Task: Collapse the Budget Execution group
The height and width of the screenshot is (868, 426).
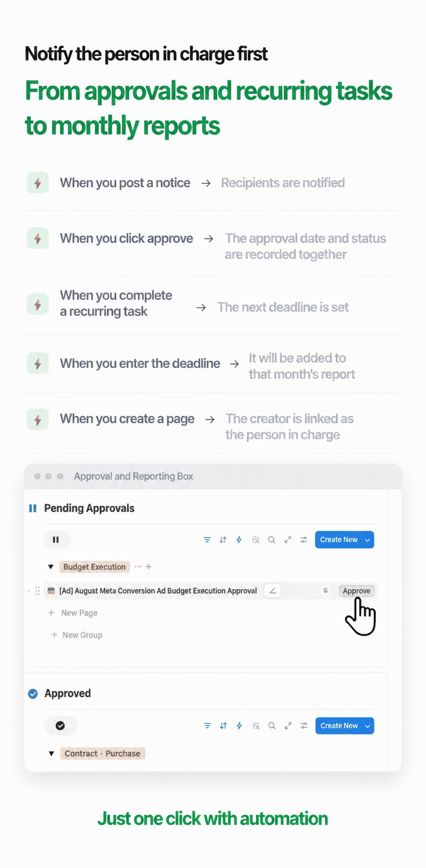Action: coord(51,567)
